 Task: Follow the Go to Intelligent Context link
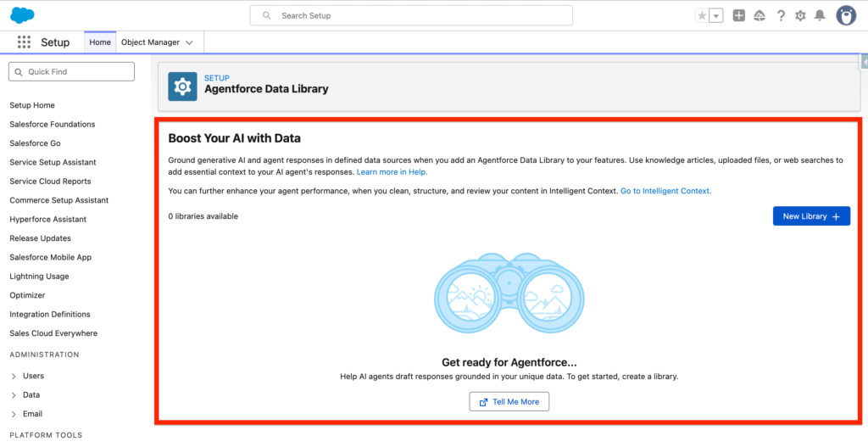665,191
